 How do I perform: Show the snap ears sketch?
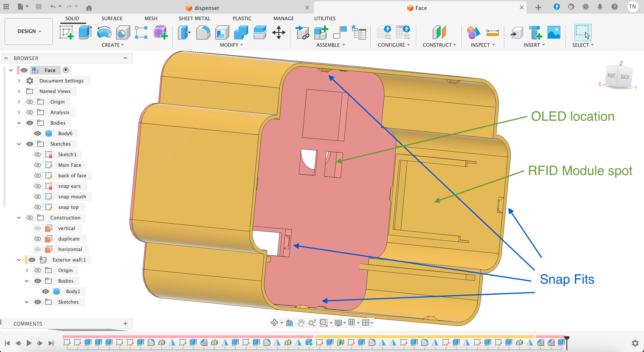click(x=37, y=186)
